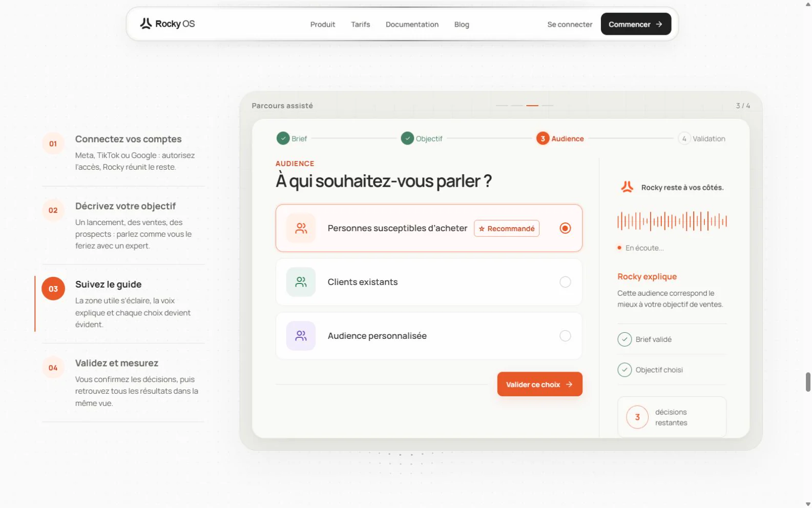Image resolution: width=812 pixels, height=508 pixels.
Task: Select the Décrivez votre objectif step
Action: [x=123, y=226]
